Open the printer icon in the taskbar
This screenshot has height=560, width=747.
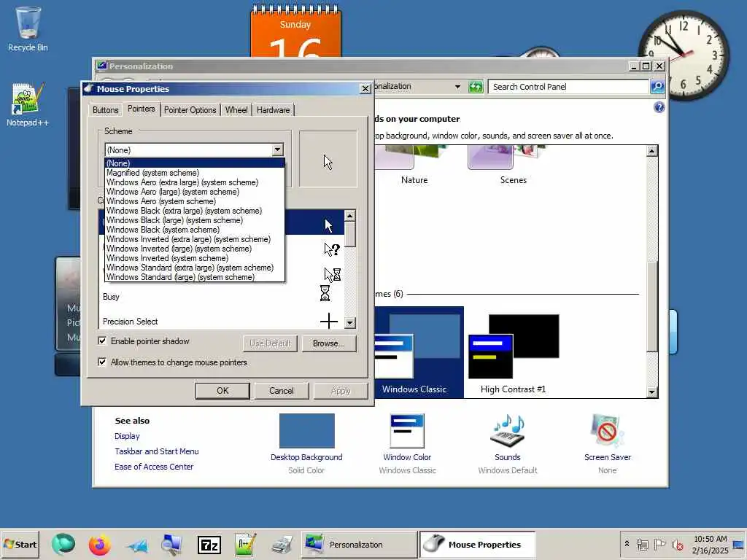282,544
